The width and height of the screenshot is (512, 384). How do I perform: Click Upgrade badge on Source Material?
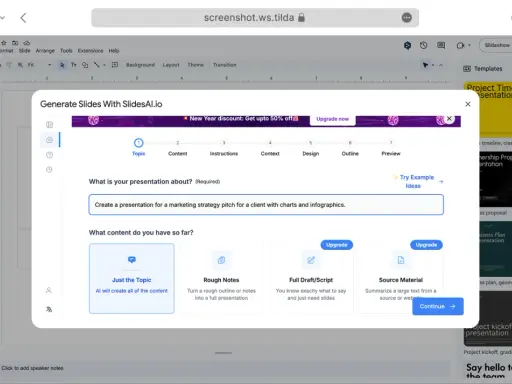tap(426, 245)
